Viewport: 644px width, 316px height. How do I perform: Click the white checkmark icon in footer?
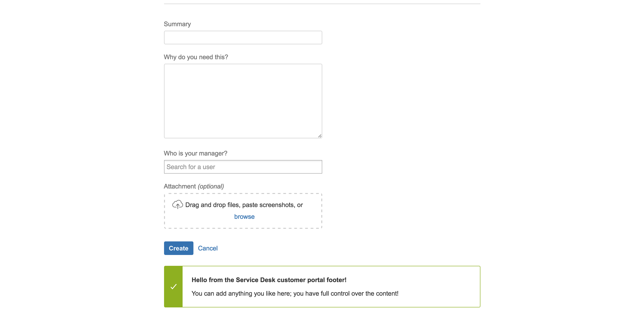[174, 286]
